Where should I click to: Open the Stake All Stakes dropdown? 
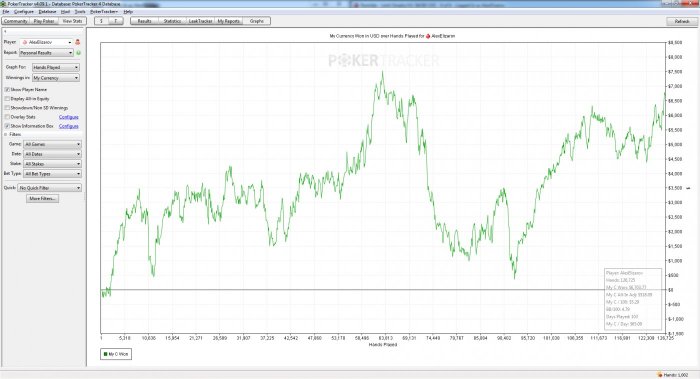click(52, 164)
